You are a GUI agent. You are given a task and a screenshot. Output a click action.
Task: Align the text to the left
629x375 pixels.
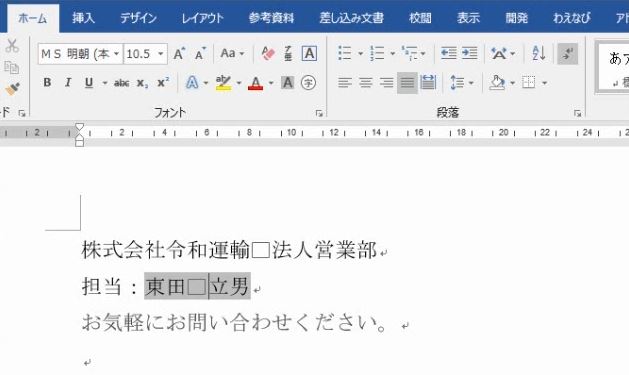[345, 83]
